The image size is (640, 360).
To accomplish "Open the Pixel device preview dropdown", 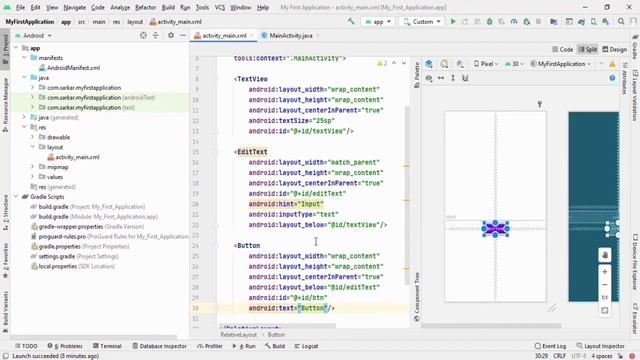I will [x=486, y=64].
